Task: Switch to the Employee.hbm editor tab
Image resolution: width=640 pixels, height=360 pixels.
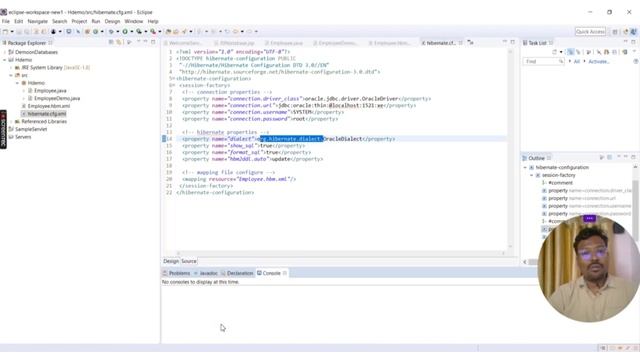Action: (x=389, y=43)
